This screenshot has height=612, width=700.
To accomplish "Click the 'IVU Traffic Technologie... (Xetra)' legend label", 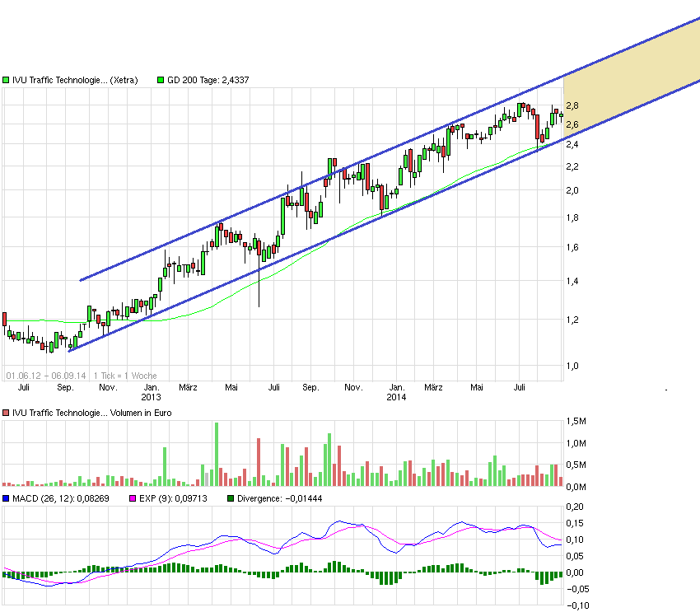I will (x=75, y=81).
